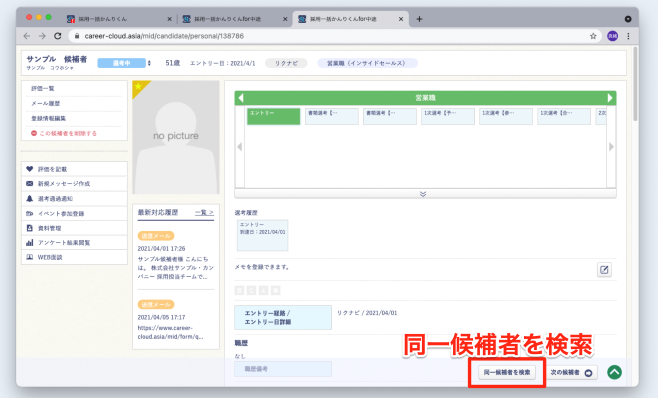Open アンケート結果閲覧 chart icon row
The height and width of the screenshot is (398, 658).
(74, 243)
